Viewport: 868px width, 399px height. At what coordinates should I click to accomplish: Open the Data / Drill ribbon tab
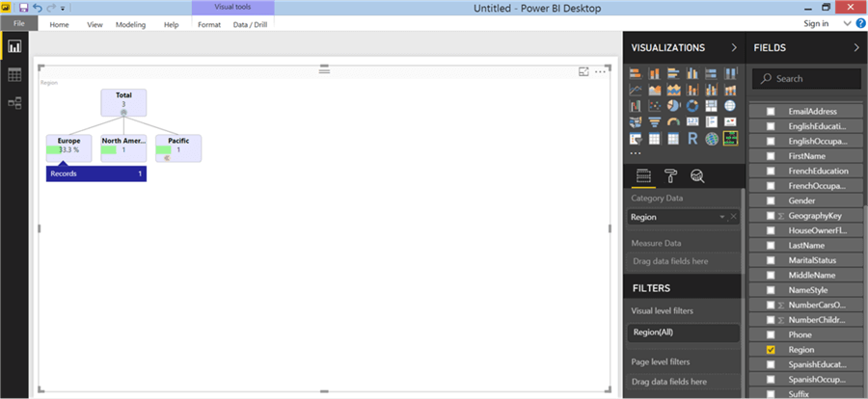250,24
